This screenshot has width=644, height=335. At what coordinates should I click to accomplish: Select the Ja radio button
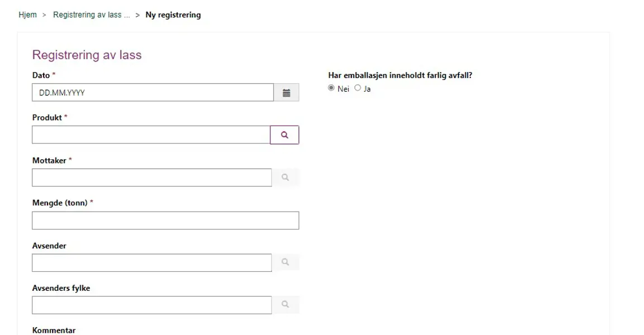coord(357,88)
